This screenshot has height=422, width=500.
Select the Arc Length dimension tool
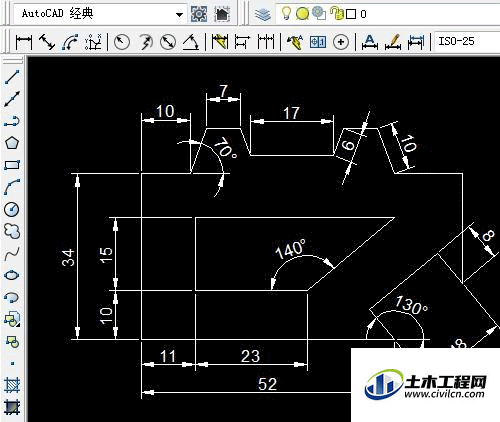point(70,42)
